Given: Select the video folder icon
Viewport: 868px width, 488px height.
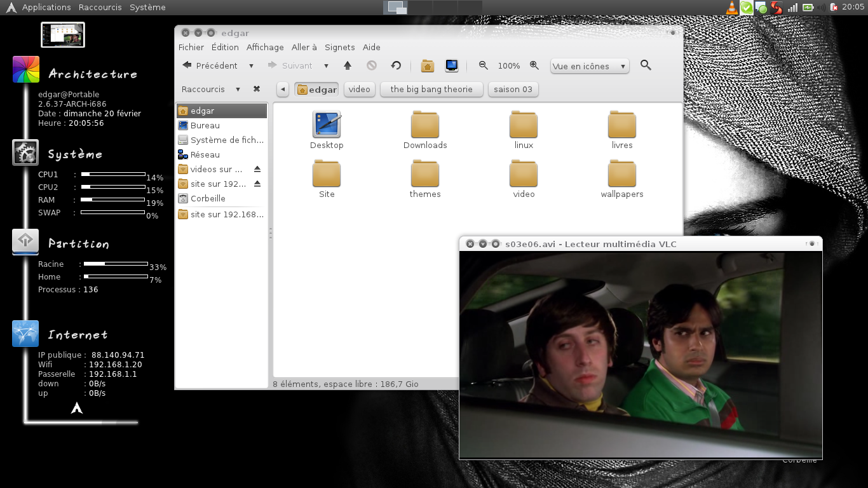Looking at the screenshot, I should coord(524,179).
